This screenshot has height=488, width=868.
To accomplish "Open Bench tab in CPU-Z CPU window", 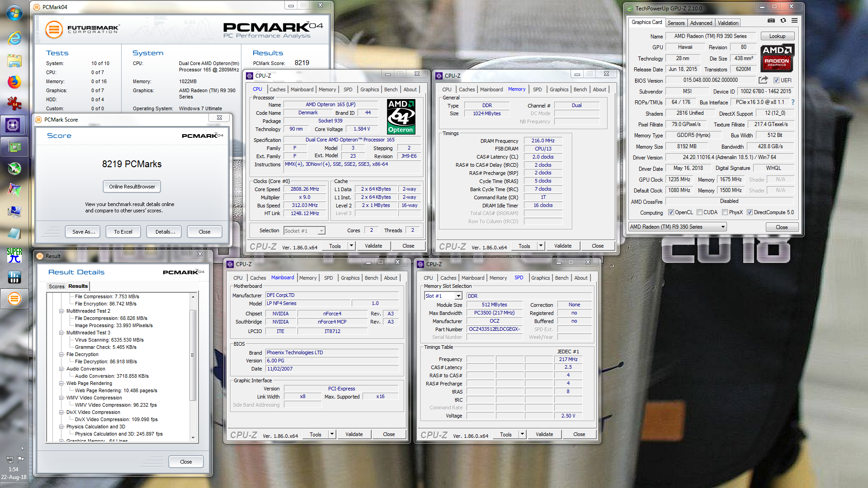I will pyautogui.click(x=391, y=89).
